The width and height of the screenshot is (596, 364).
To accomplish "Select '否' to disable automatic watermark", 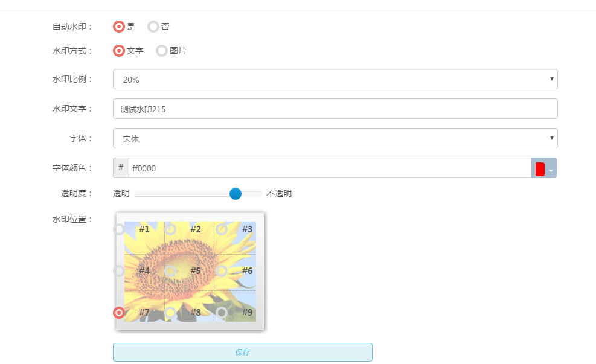I will click(153, 27).
